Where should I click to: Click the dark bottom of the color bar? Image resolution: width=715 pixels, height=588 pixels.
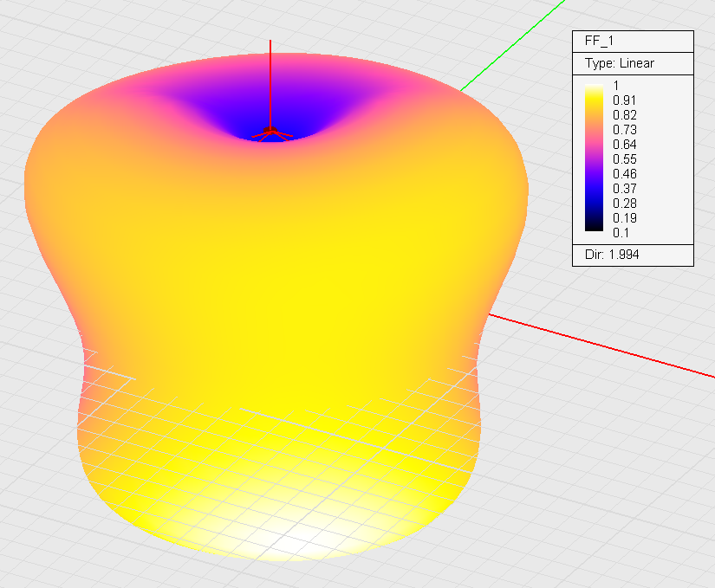tap(594, 226)
